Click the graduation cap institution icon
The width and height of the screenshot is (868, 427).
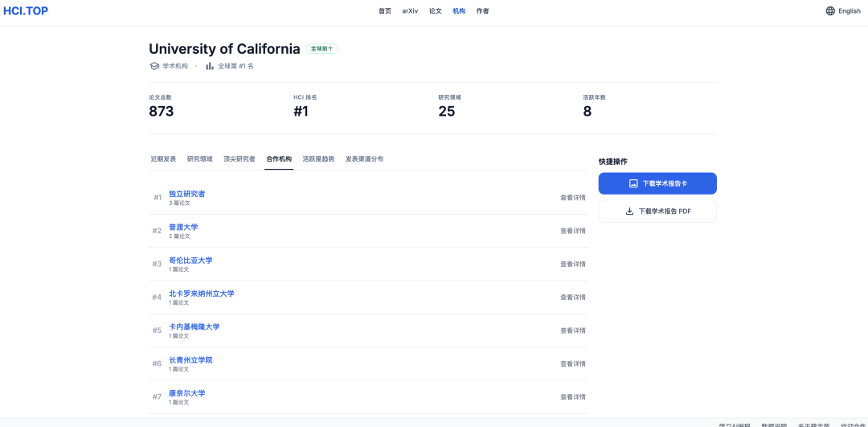coord(154,66)
